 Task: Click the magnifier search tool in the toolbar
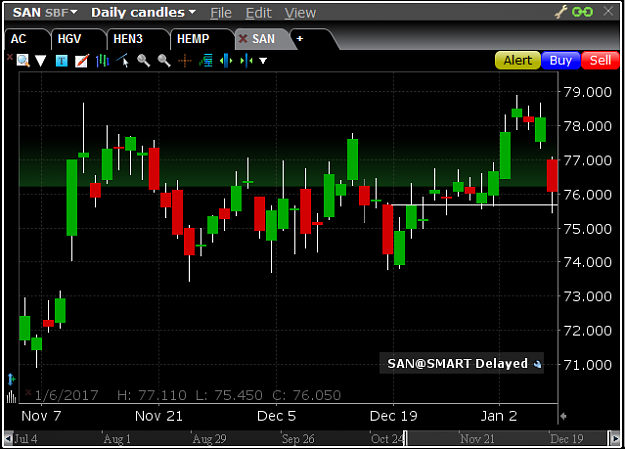click(23, 61)
